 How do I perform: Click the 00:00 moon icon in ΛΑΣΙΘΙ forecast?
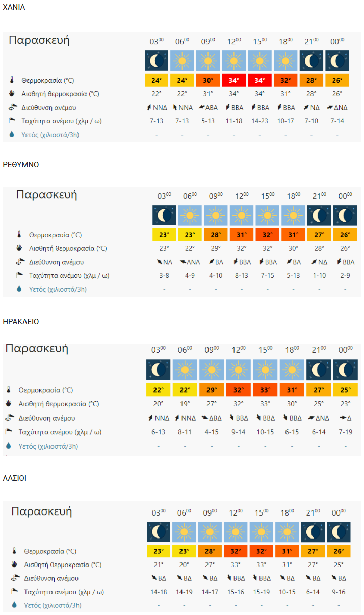[x=339, y=532]
